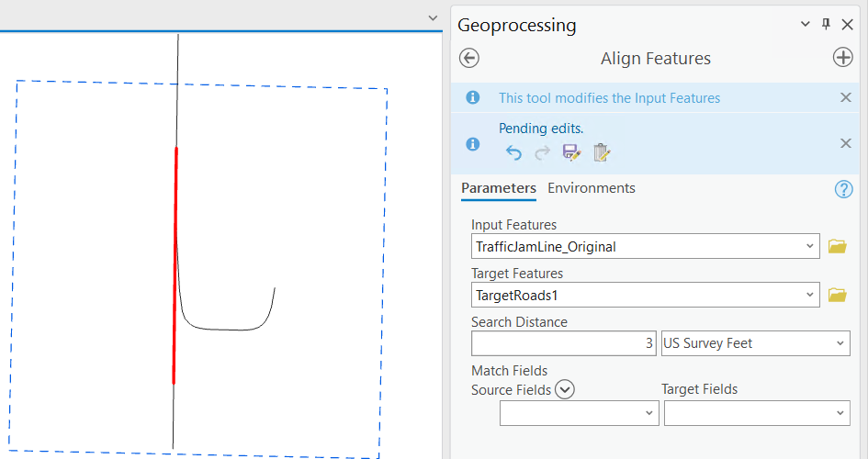Screen dimensions: 868x459
Task: Open help for Align Features tool
Action: 843,189
